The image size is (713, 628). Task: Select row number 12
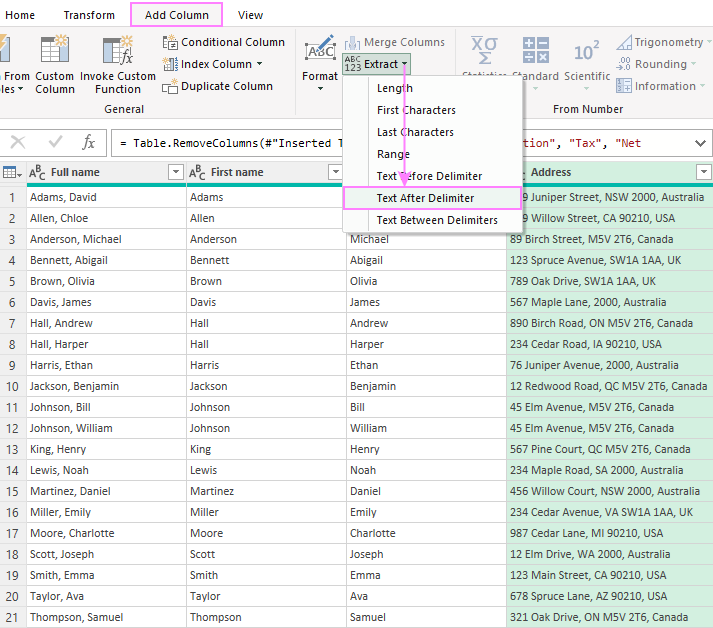click(x=12, y=428)
